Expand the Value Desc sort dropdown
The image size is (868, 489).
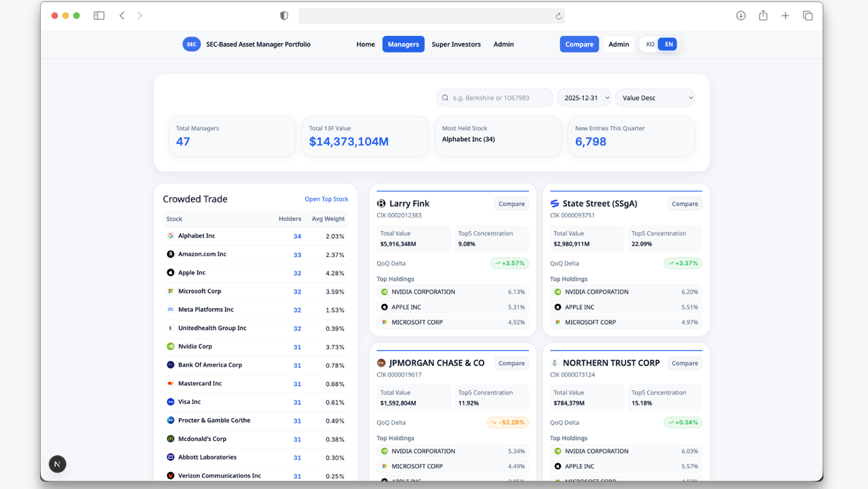(655, 98)
